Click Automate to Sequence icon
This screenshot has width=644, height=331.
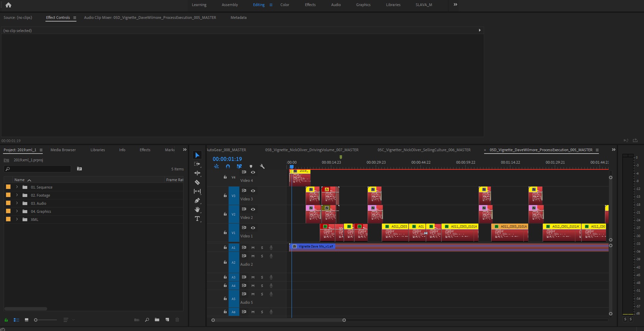[137, 320]
